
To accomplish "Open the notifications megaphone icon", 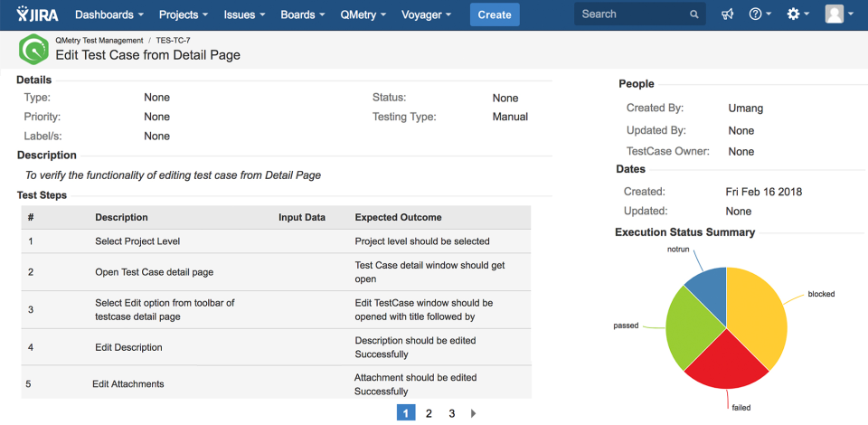I will point(727,14).
